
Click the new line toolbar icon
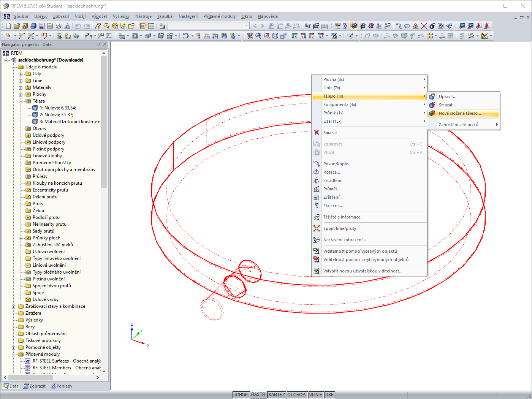pos(21,36)
